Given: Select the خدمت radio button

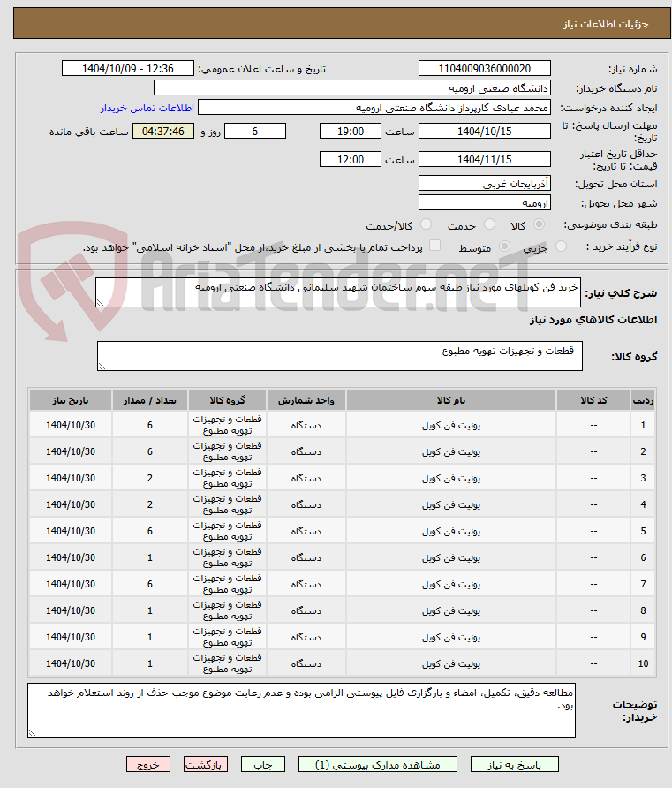Looking at the screenshot, I should coord(489,224).
